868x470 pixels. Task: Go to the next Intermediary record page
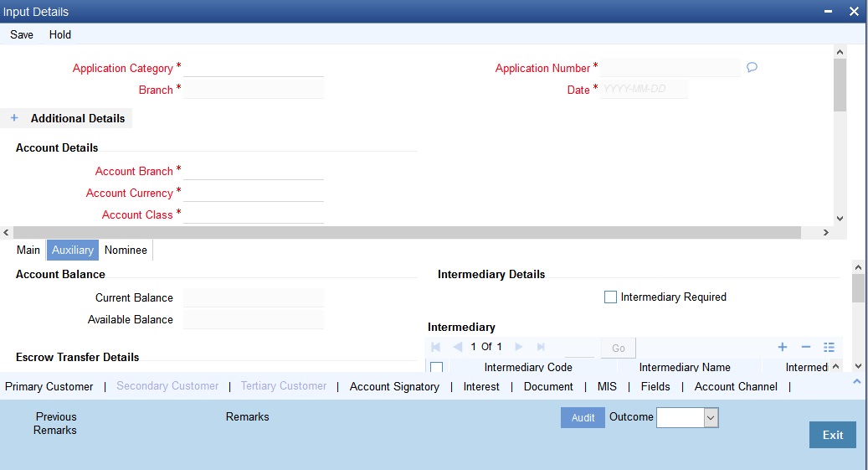pos(519,347)
